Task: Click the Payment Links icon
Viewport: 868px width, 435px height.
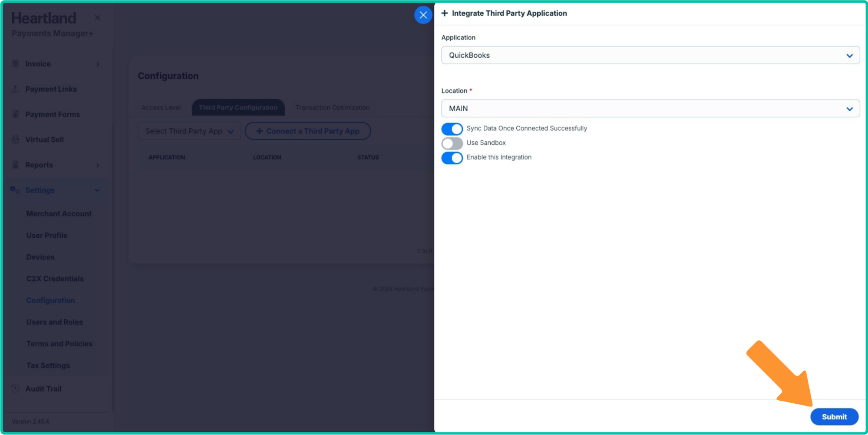Action: tap(16, 89)
